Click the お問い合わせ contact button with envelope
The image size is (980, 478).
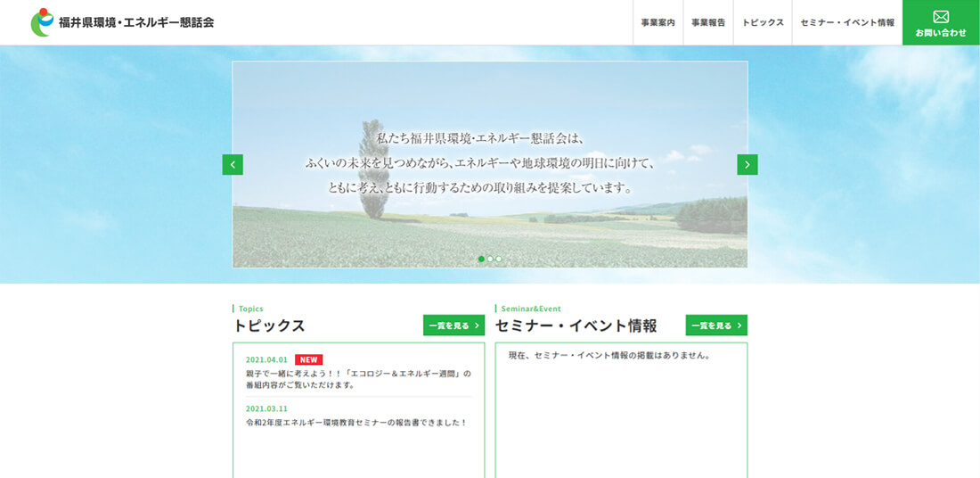pyautogui.click(x=942, y=22)
